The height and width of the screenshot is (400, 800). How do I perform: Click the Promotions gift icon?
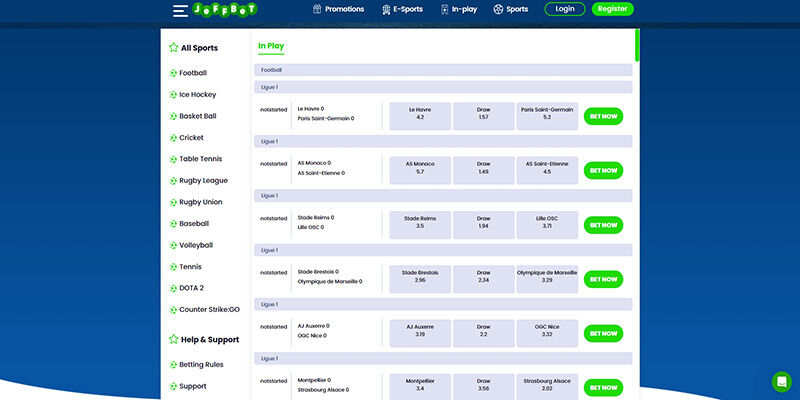(x=317, y=9)
